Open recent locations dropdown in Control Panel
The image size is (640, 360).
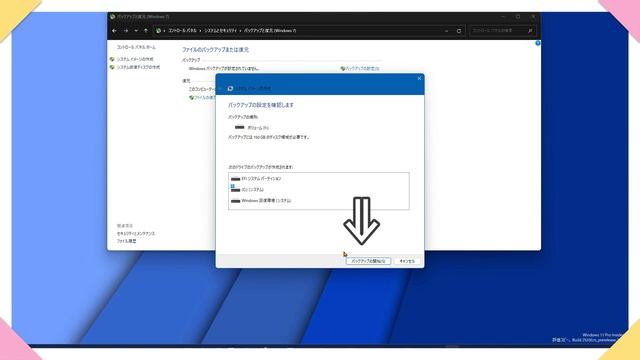pos(136,31)
